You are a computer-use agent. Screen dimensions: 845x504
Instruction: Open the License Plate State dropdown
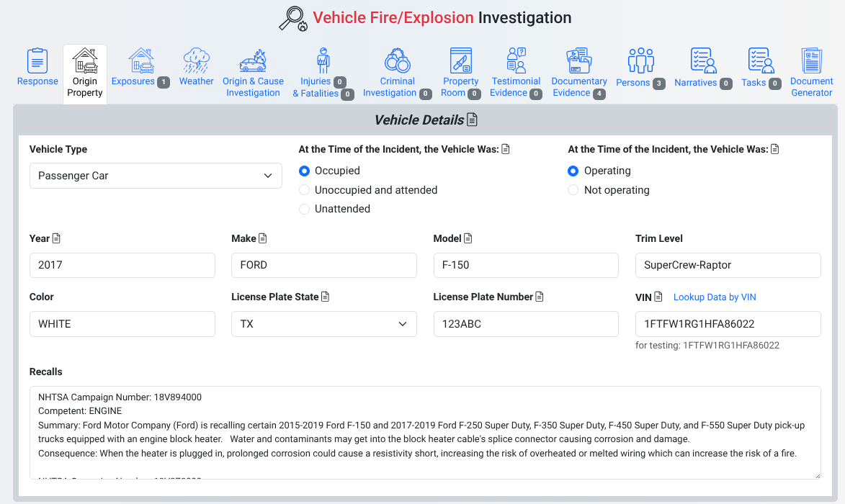323,324
